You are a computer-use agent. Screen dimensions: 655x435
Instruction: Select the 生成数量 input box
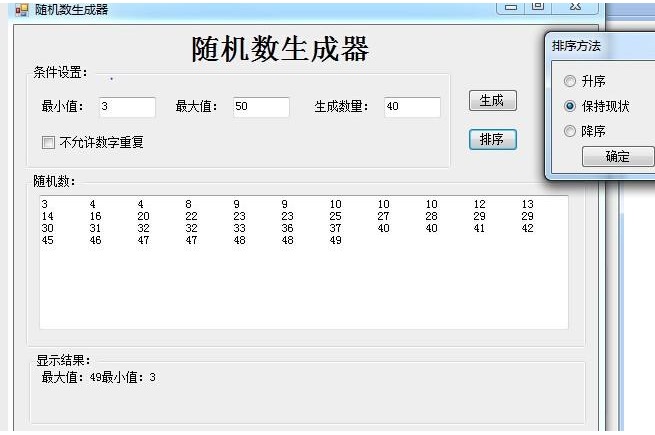pyautogui.click(x=412, y=107)
